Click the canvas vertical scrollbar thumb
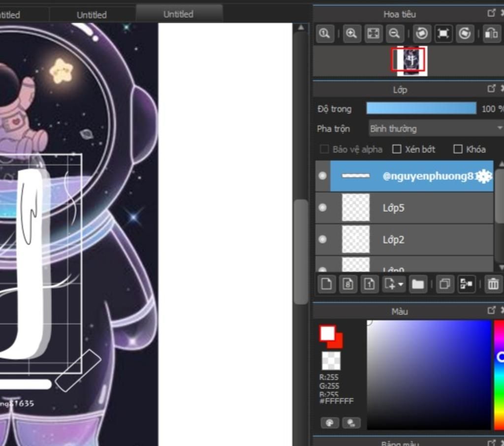Viewport: 504px width, 446px height. [301, 252]
